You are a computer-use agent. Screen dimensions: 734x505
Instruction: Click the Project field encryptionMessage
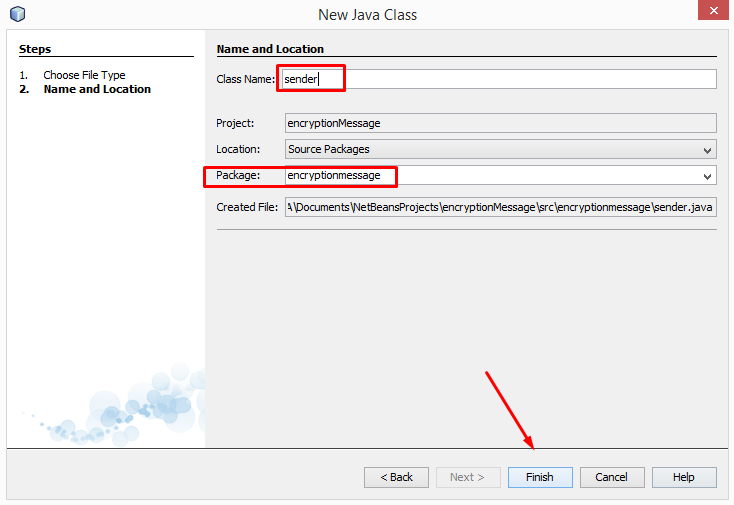pyautogui.click(x=500, y=123)
